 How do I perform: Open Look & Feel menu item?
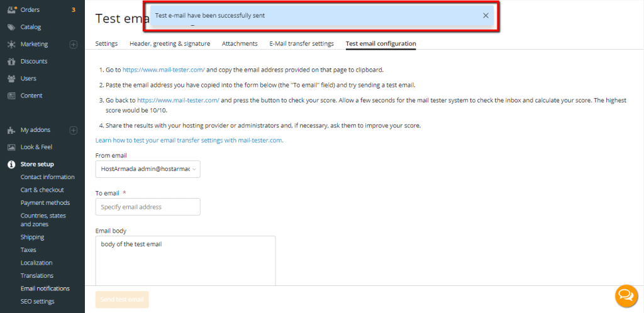point(36,147)
